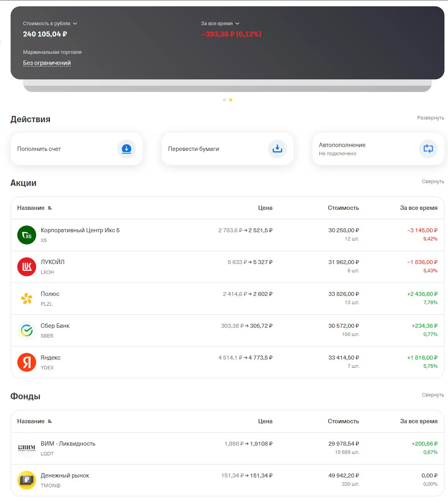The width and height of the screenshot is (448, 503).
Task: Click the Сбер price 303,38 ₽ → 305,72 ₽
Action: (x=247, y=326)
